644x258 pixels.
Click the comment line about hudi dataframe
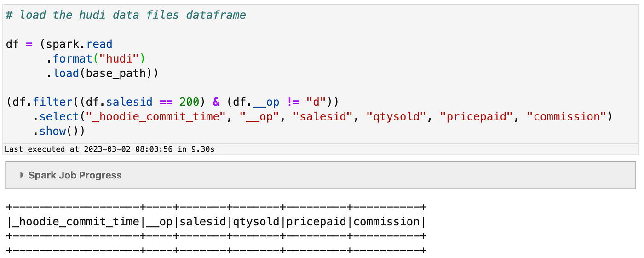pyautogui.click(x=126, y=15)
